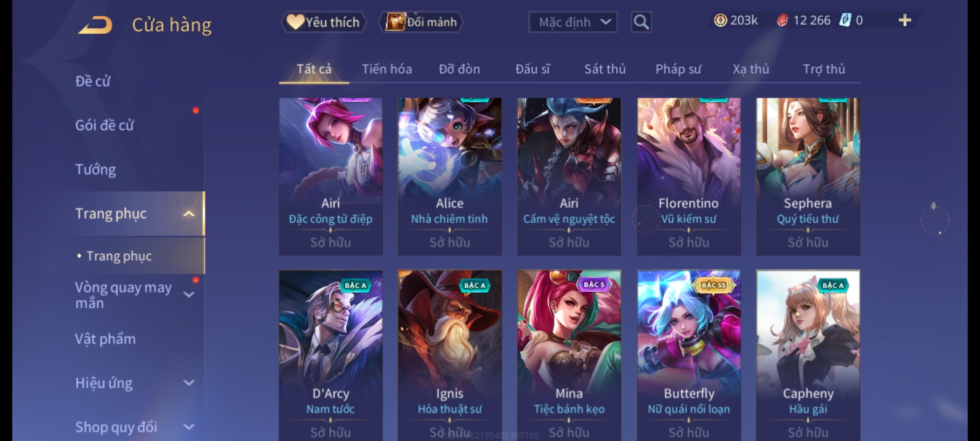Open the Mặc định sort dropdown

(572, 22)
